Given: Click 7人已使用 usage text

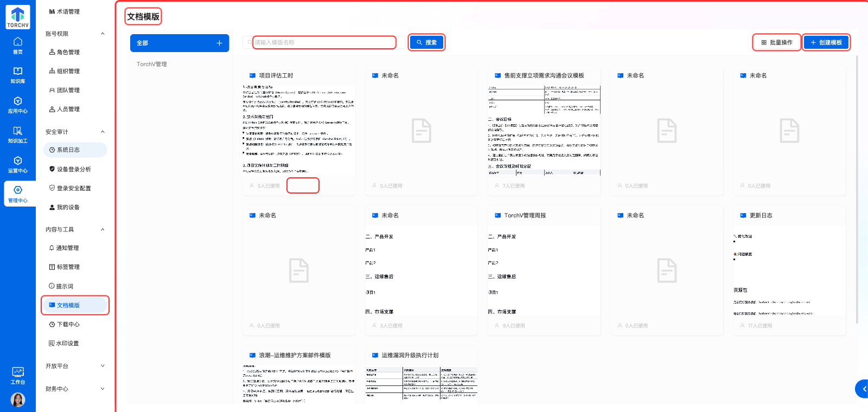Looking at the screenshot, I should pos(514,186).
